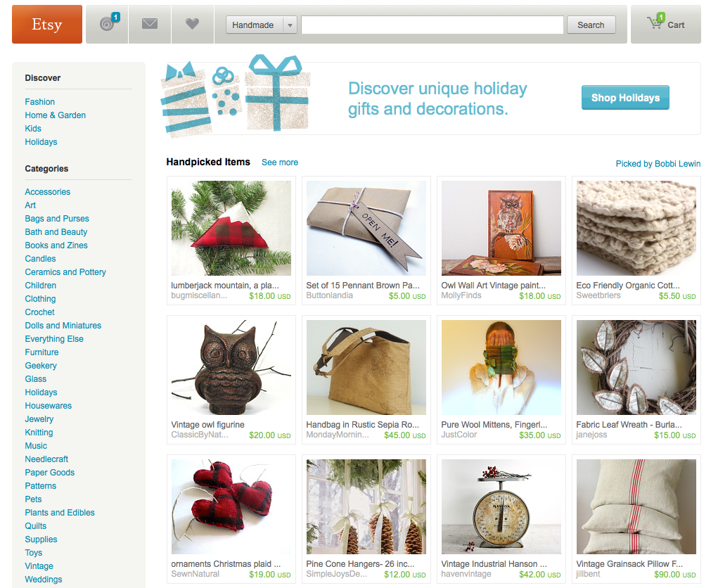The height and width of the screenshot is (588, 711).
Task: Click the Etsy logo
Action: (47, 25)
